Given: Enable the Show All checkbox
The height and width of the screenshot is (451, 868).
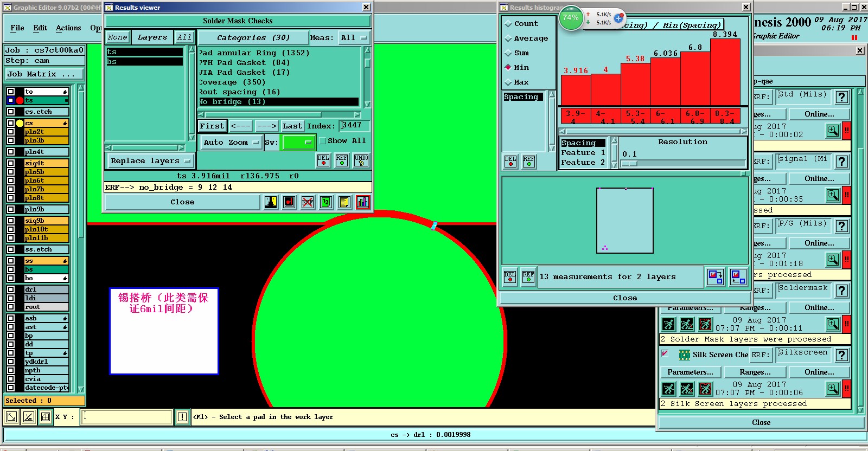Looking at the screenshot, I should pyautogui.click(x=323, y=141).
